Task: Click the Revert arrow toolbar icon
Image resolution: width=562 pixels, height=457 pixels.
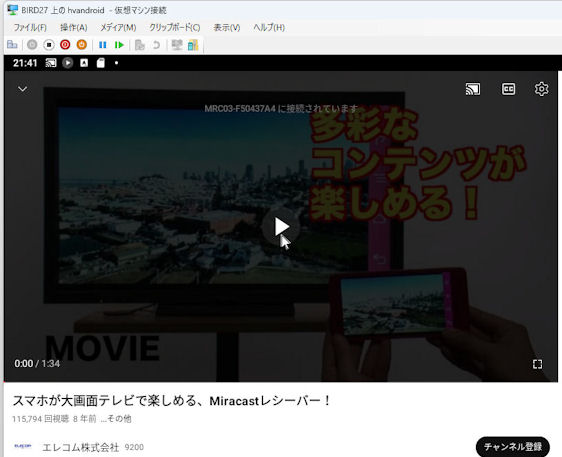Action: click(x=156, y=45)
